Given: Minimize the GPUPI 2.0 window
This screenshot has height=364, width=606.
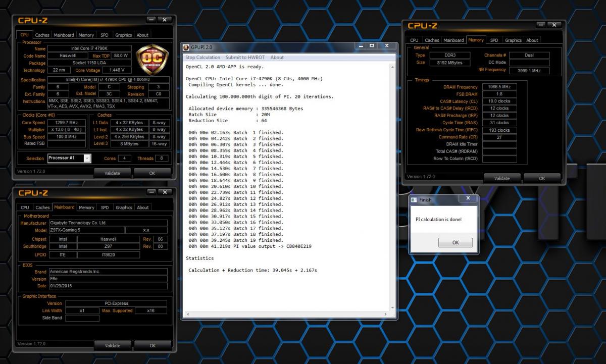Looking at the screenshot, I should (x=361, y=45).
